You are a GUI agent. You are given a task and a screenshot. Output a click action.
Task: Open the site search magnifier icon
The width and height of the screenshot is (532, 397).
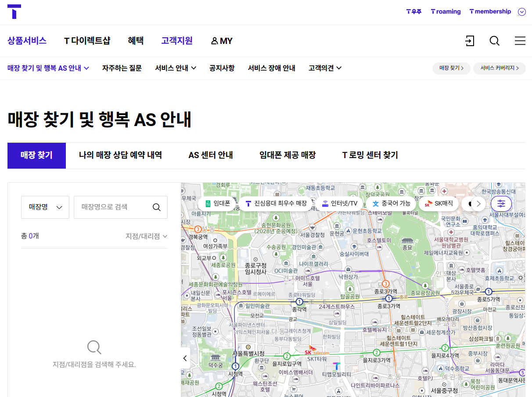494,41
